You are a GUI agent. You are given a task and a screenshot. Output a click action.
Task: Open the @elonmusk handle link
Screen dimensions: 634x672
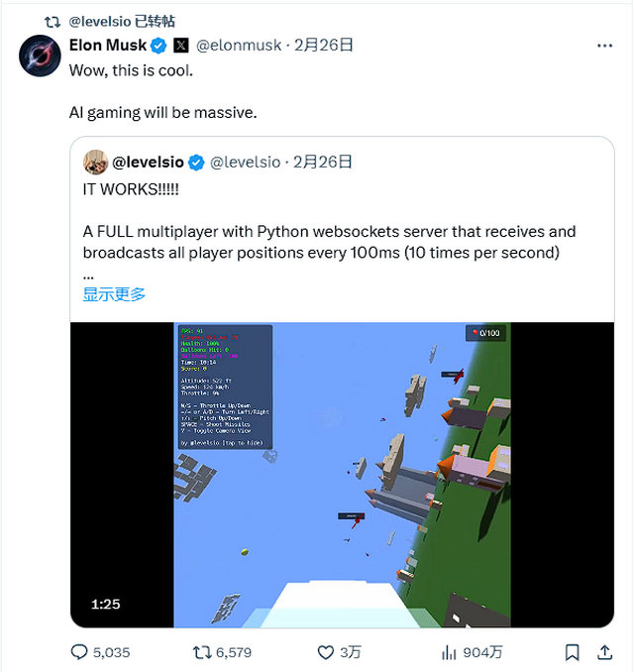[x=239, y=45]
